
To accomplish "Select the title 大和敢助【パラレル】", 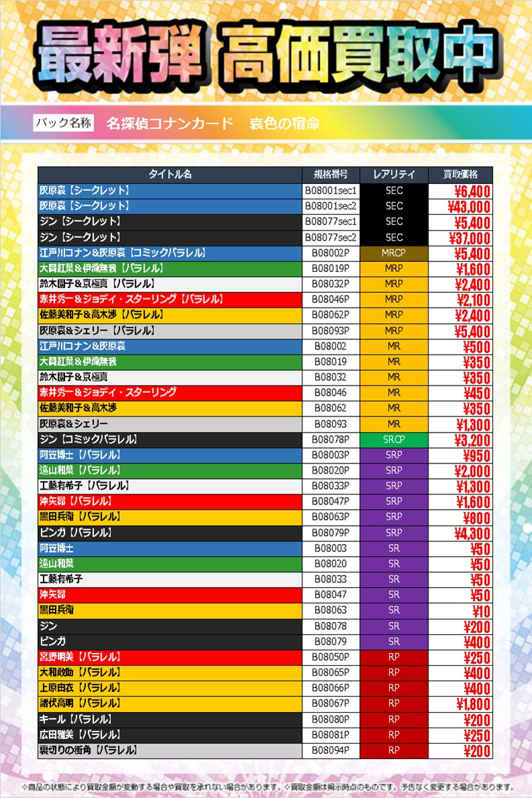I will coord(81,672).
